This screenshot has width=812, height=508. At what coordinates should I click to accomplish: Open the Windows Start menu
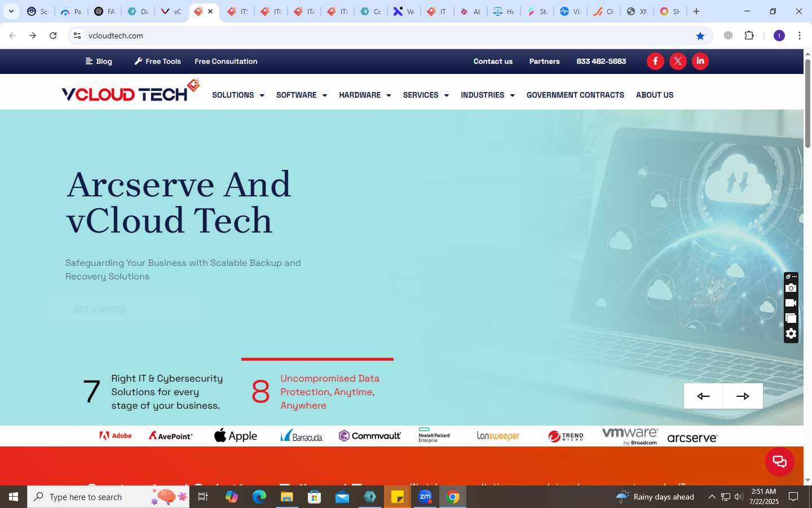[x=14, y=497]
